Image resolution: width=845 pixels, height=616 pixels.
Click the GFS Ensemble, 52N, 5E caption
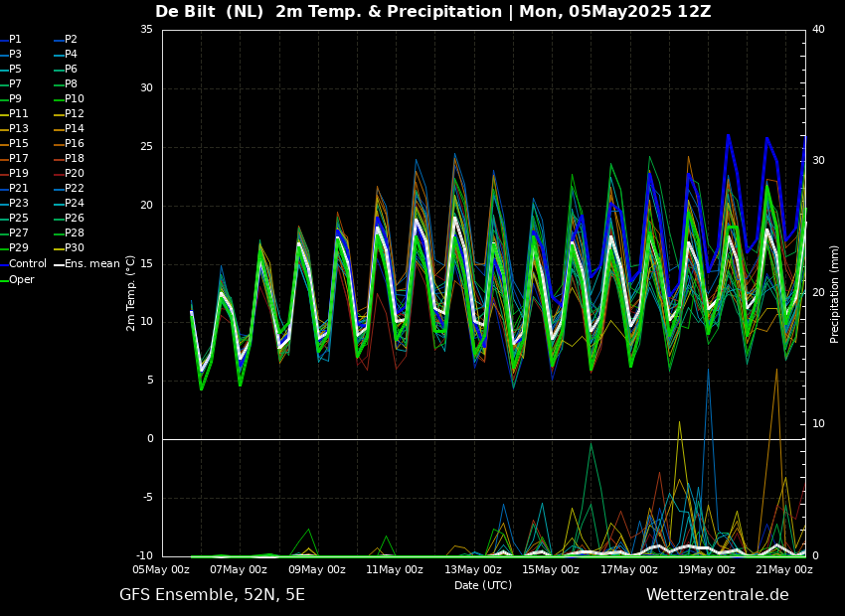coord(212,595)
